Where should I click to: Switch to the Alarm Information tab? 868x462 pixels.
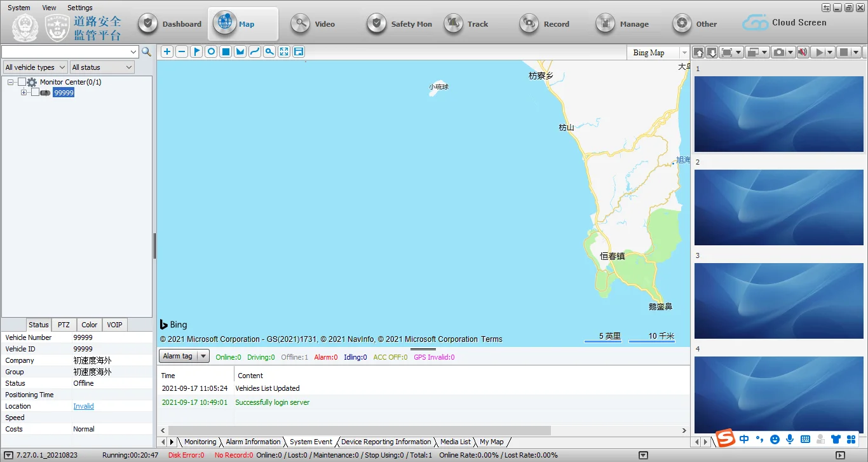253,442
